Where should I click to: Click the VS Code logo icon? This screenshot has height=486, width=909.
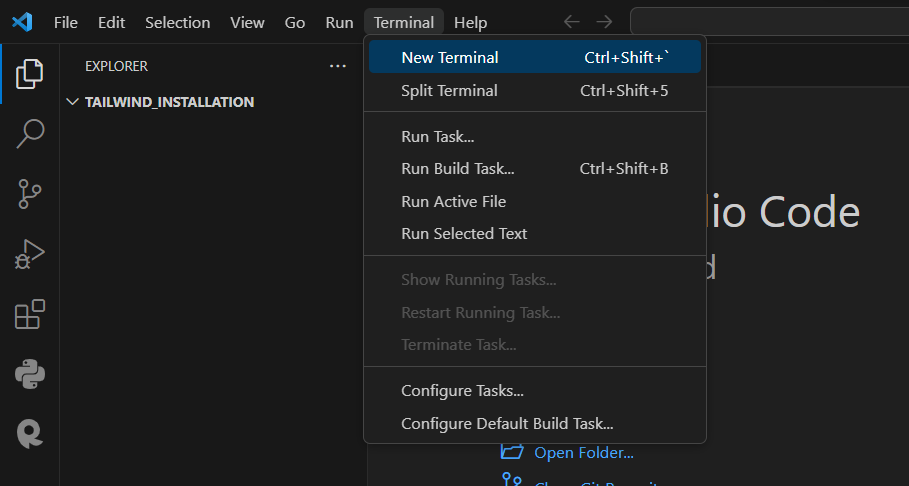pyautogui.click(x=22, y=22)
